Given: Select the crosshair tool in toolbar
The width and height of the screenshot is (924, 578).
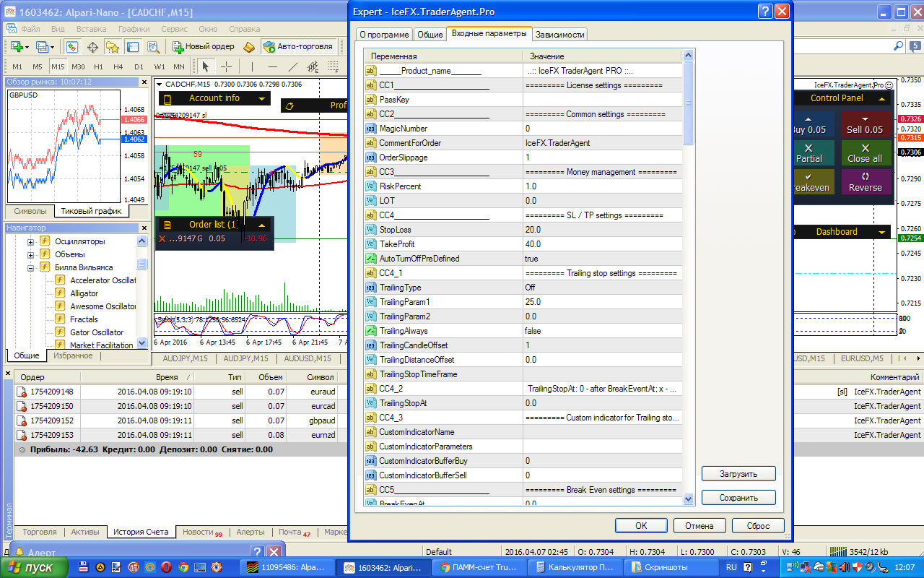Looking at the screenshot, I should click(226, 66).
